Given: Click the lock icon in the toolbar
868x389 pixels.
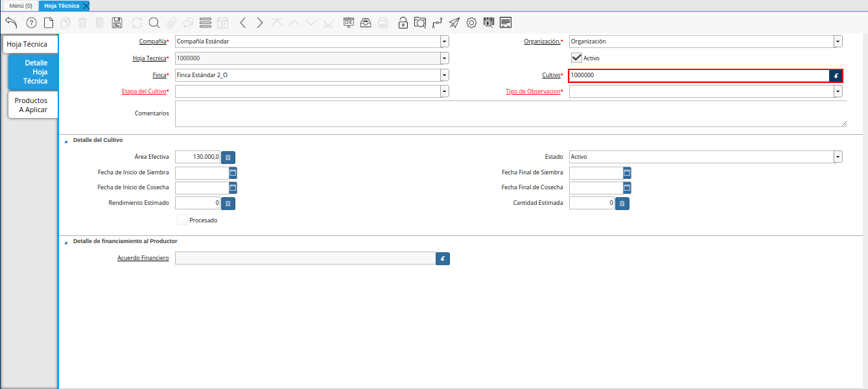Looking at the screenshot, I should click(403, 23).
